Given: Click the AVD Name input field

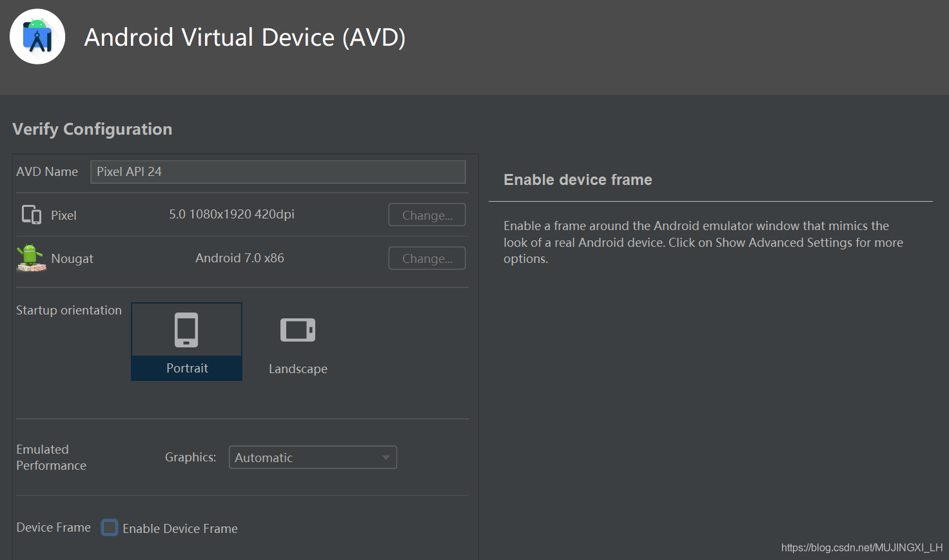Looking at the screenshot, I should (278, 172).
